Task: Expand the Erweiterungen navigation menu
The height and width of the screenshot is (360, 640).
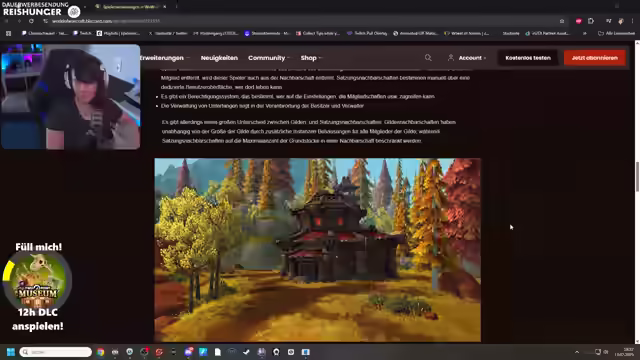Action: [x=164, y=58]
